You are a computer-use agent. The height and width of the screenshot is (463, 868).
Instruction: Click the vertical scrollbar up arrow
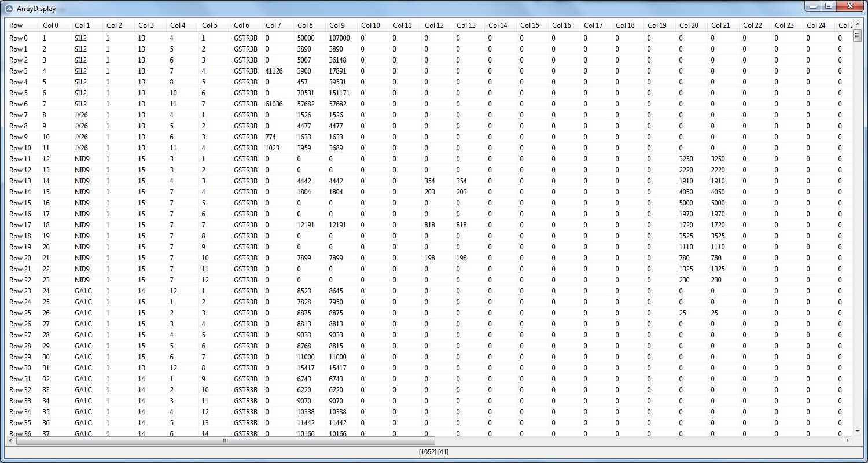(x=858, y=23)
